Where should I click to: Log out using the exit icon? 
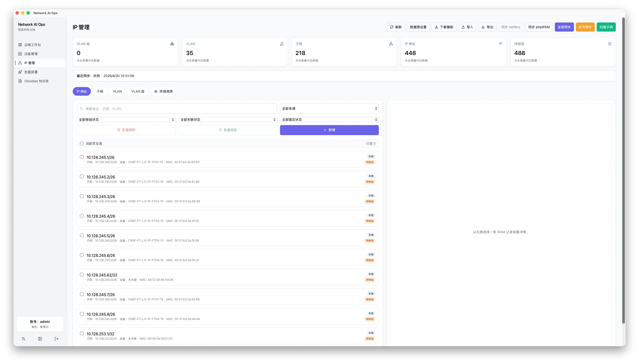coord(56,339)
